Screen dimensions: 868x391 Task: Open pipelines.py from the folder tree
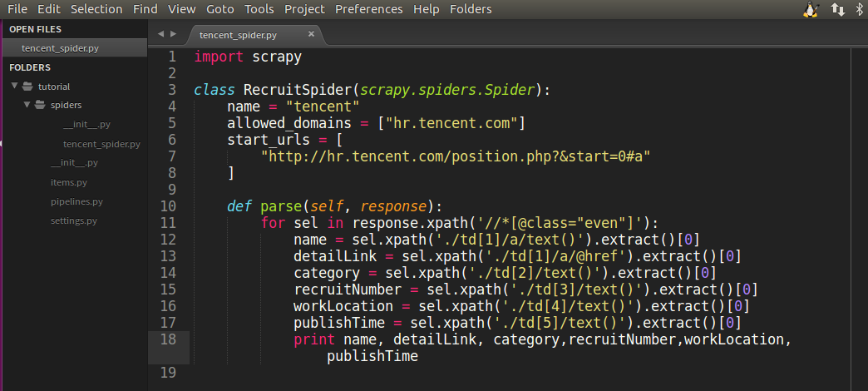(76, 201)
